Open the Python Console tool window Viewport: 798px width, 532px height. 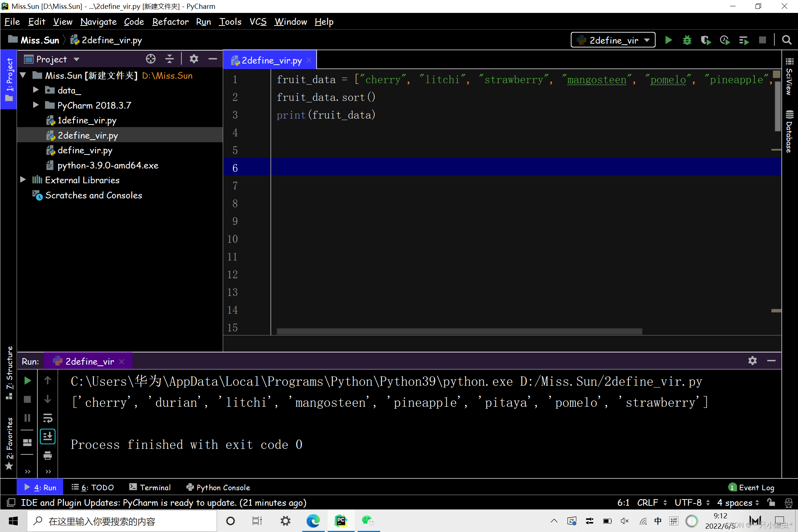(x=218, y=487)
